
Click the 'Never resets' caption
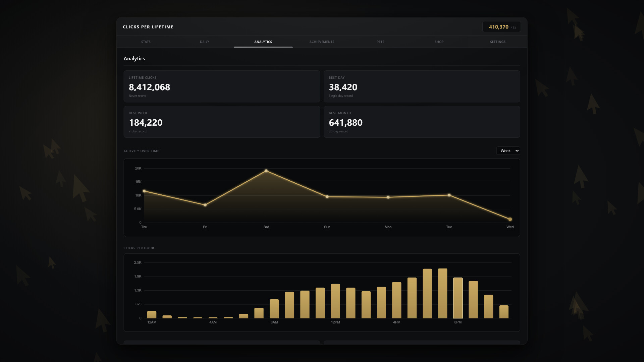[137, 96]
